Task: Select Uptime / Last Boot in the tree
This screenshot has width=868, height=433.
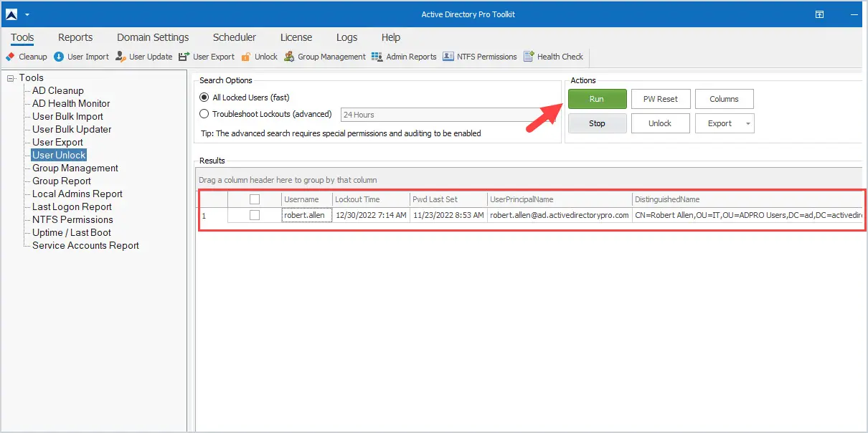Action: (72, 232)
